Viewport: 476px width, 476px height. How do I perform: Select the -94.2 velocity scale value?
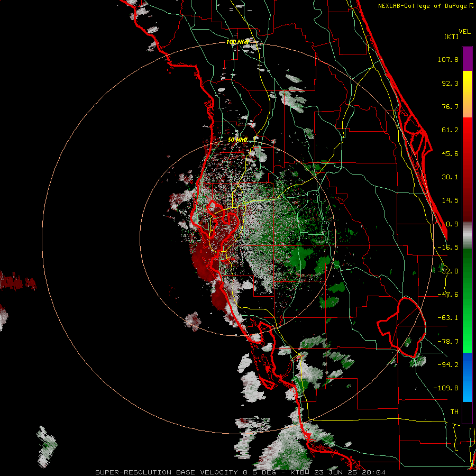click(448, 364)
